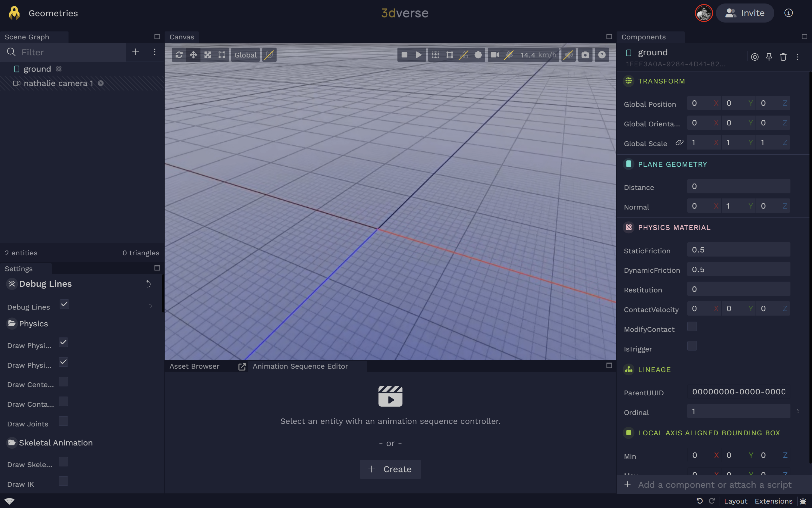
Task: Collapse the Skeletal Animation folder
Action: point(12,443)
